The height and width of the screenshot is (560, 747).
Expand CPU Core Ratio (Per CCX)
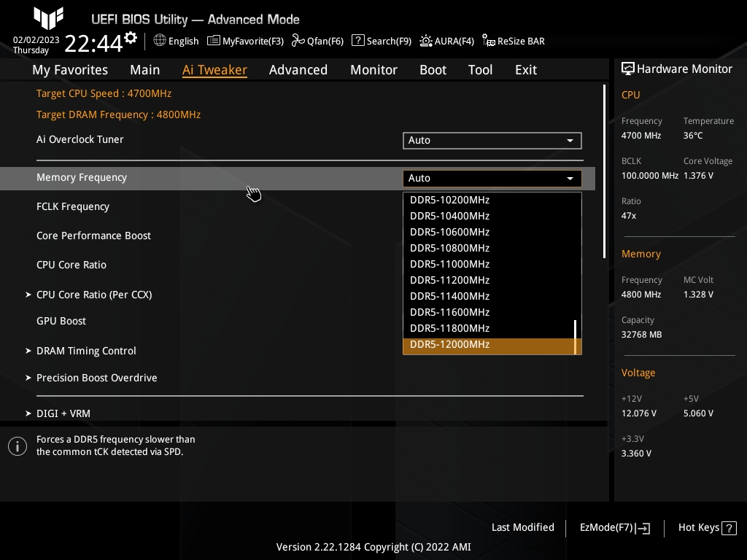point(94,295)
